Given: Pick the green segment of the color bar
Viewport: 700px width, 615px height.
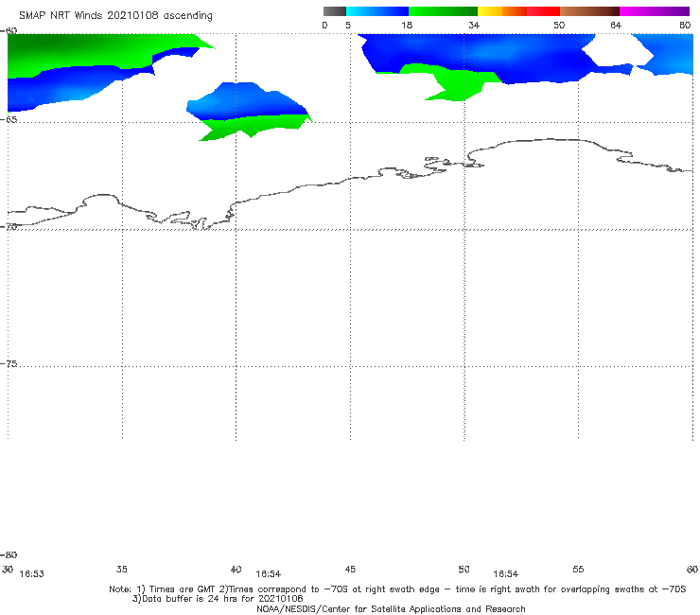Looking at the screenshot, I should point(443,11).
